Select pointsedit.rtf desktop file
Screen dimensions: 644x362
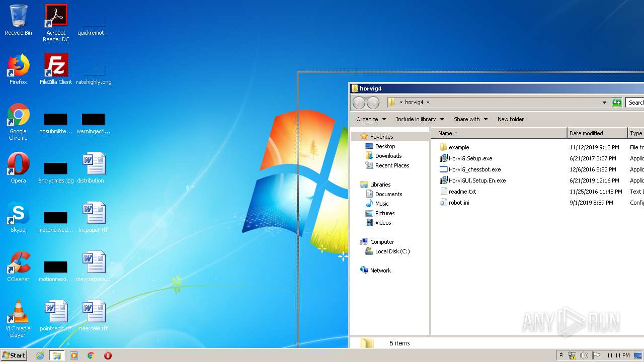pos(56,316)
